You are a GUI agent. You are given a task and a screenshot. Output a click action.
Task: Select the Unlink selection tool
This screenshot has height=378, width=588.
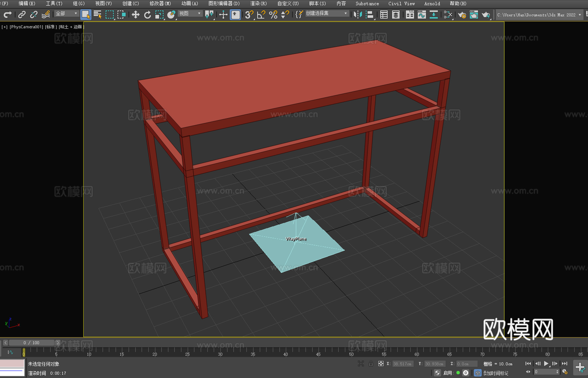point(34,14)
